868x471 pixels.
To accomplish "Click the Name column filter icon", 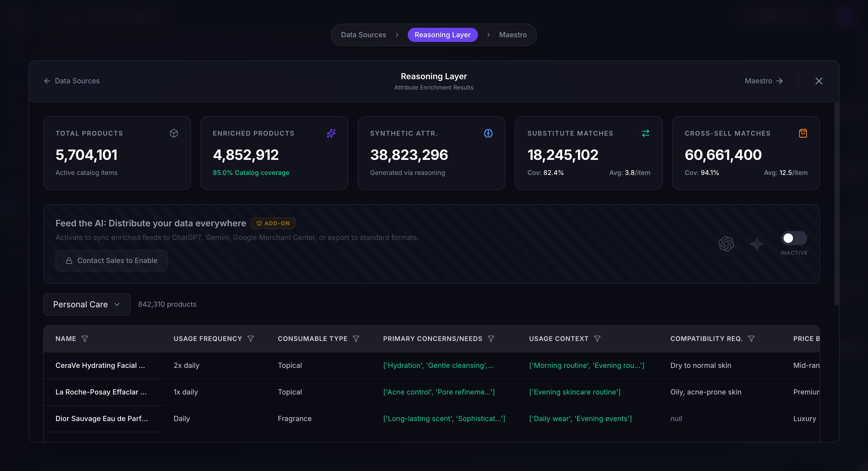I will (84, 339).
